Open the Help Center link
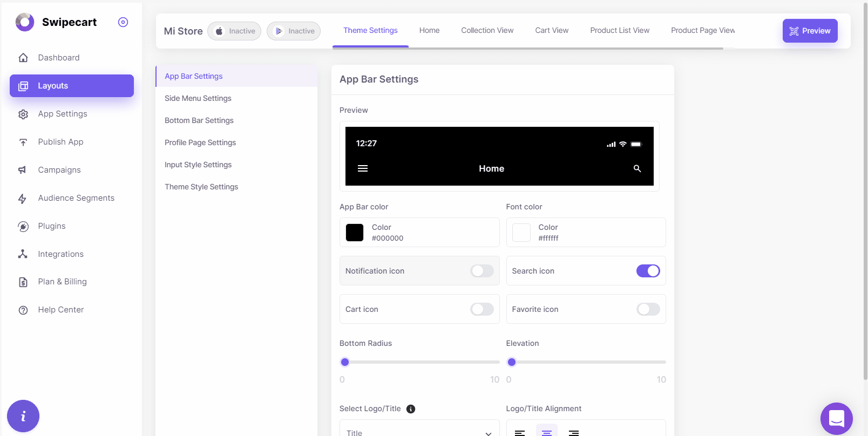The height and width of the screenshot is (436, 868). pos(61,310)
